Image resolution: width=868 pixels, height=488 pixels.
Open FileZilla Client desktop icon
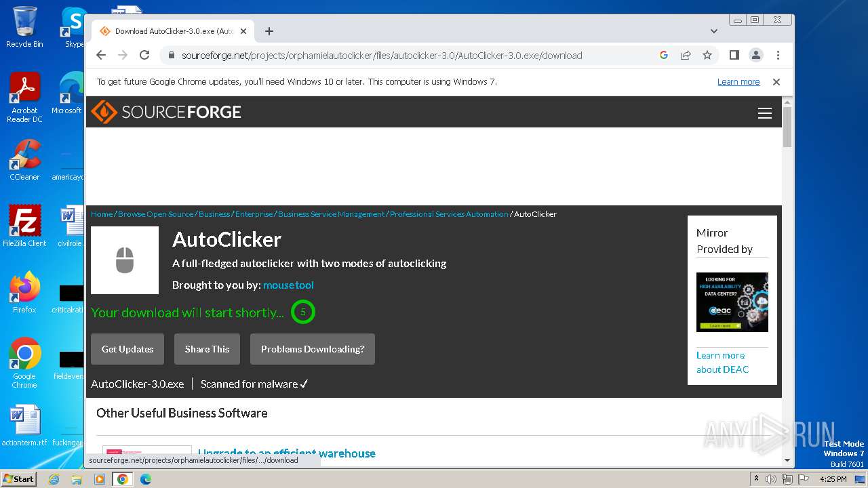pos(24,226)
